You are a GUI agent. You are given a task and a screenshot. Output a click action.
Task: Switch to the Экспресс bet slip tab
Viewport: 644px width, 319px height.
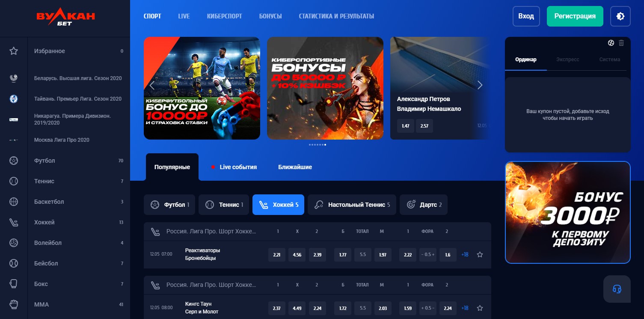[x=567, y=60]
